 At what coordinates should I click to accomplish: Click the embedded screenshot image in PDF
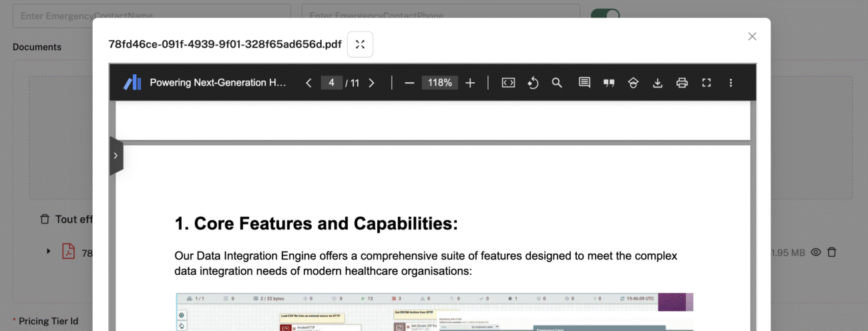coord(434,312)
